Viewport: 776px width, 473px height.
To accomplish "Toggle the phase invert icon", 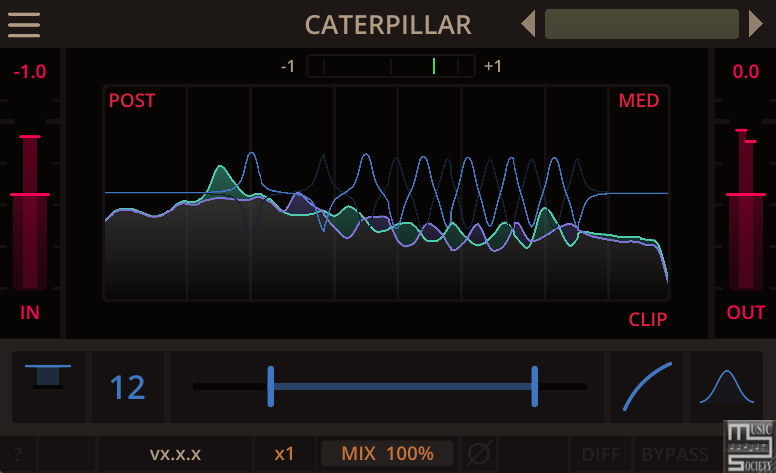I will 479,453.
